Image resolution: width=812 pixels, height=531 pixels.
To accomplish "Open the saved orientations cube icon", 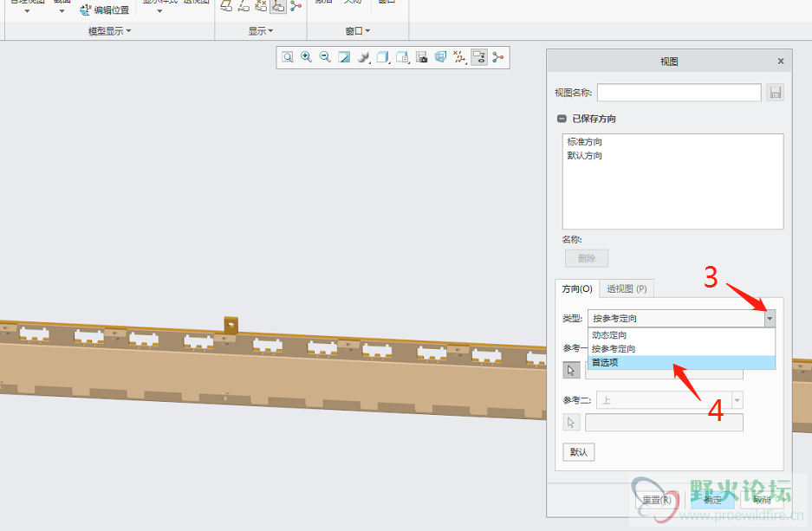I will tap(383, 57).
